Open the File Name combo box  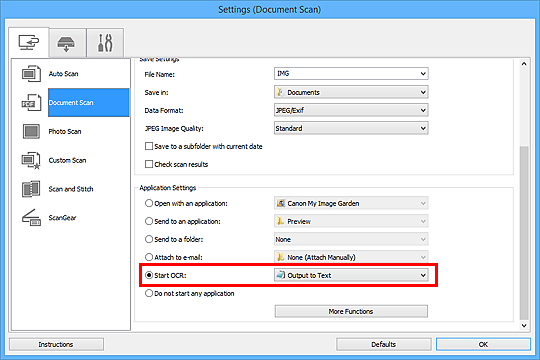[351, 73]
